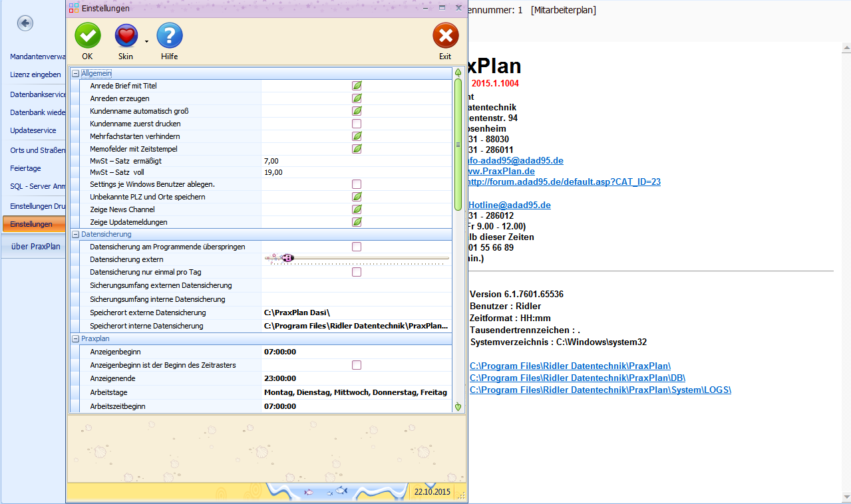Open the Skin heart icon
Screen dimensions: 851x504
click(126, 35)
